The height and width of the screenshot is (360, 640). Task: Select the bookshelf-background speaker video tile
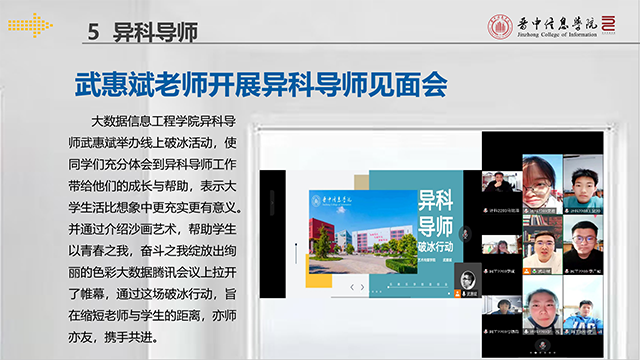pos(542,245)
